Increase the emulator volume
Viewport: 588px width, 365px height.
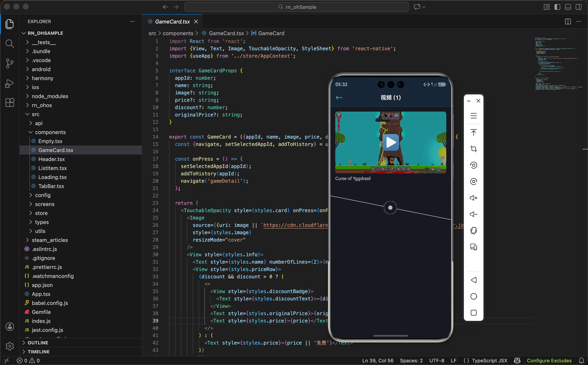(474, 198)
